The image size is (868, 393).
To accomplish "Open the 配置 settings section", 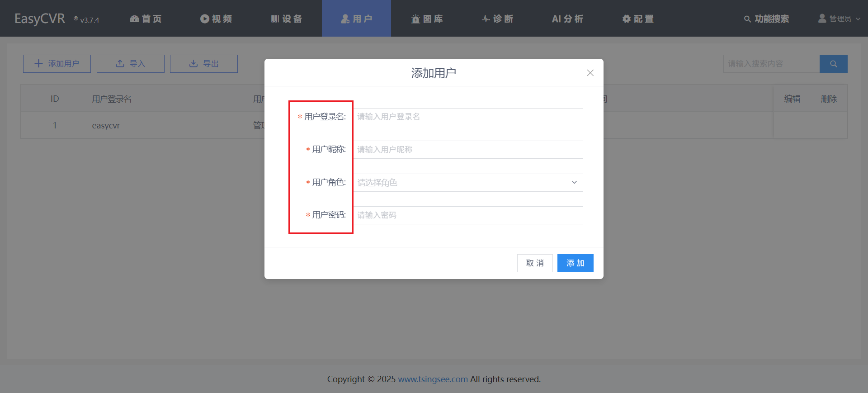I will (x=638, y=19).
